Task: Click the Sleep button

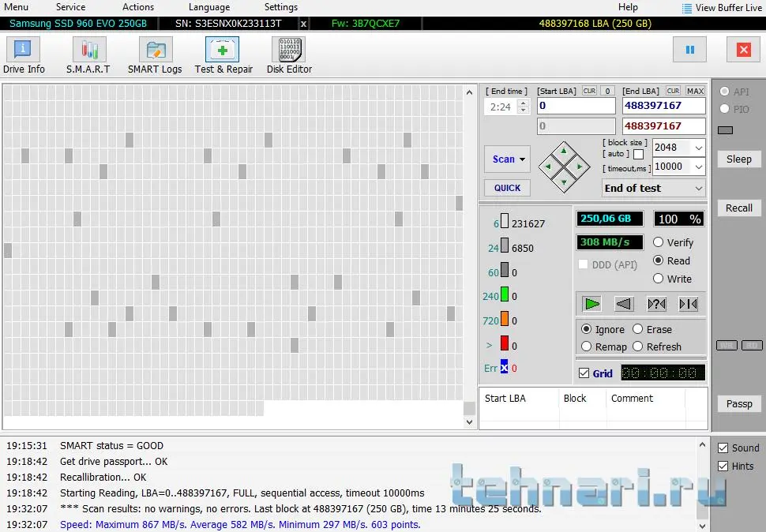Action: [738, 159]
